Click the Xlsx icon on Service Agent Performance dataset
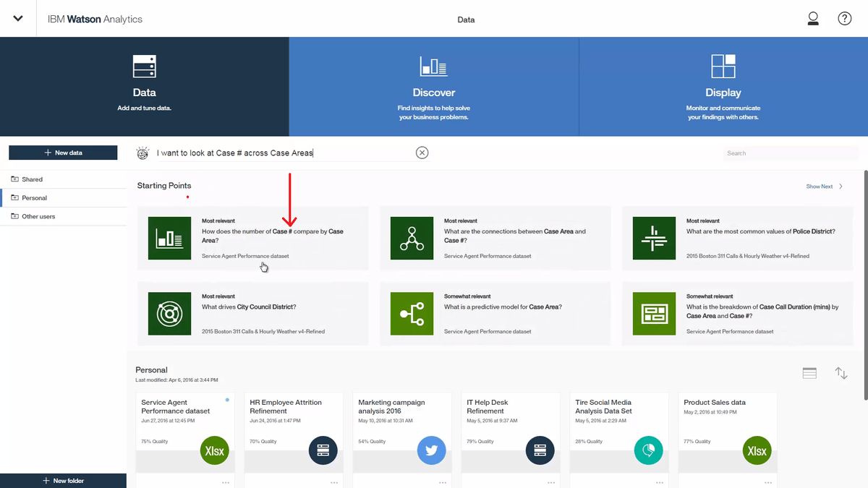The width and height of the screenshot is (868, 488). 215,451
